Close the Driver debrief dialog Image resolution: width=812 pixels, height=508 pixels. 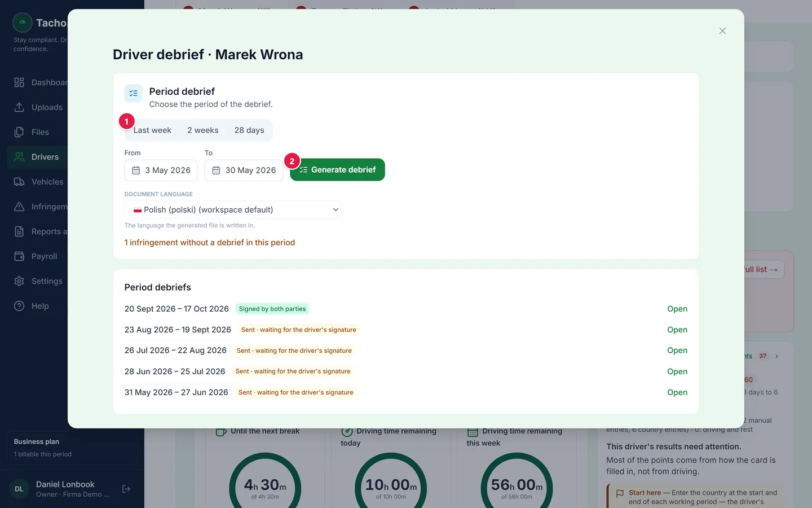(x=722, y=31)
